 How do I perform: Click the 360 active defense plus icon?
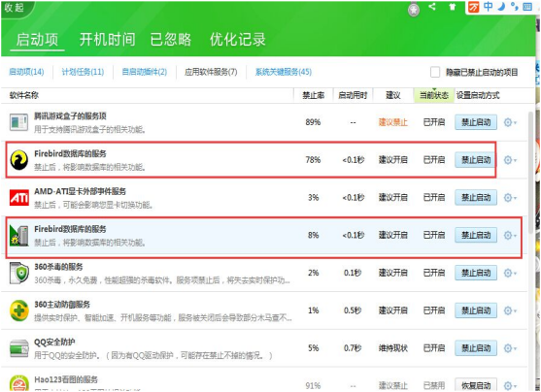pos(19,310)
